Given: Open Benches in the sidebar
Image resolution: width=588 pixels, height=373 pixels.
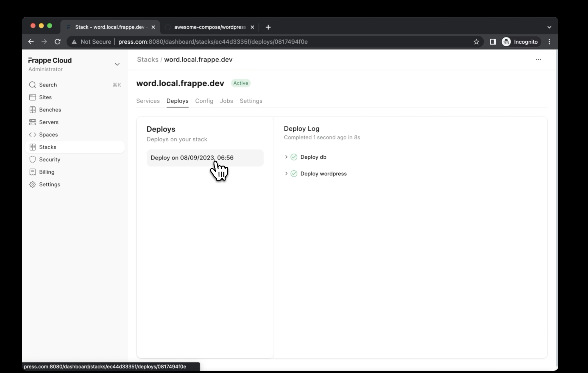Looking at the screenshot, I should pyautogui.click(x=75, y=110).
